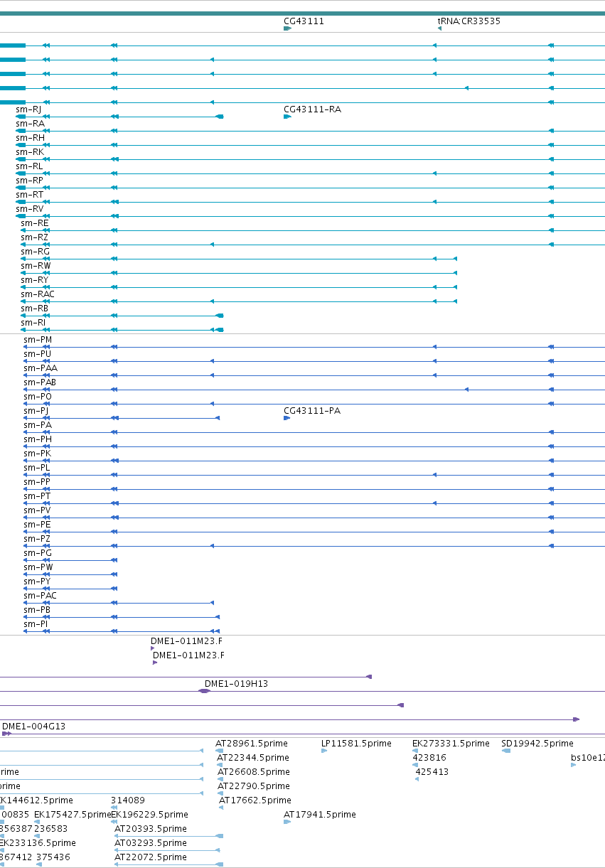The height and width of the screenshot is (868, 605).
Task: Select the sm-RW transcript label
Action: pyautogui.click(x=36, y=266)
